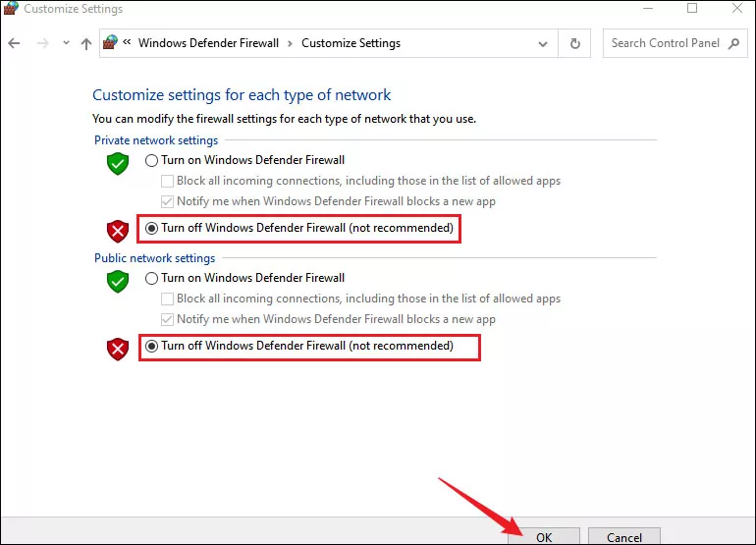Click 'Public network settings' heading text
756x545 pixels.
pyautogui.click(x=155, y=258)
